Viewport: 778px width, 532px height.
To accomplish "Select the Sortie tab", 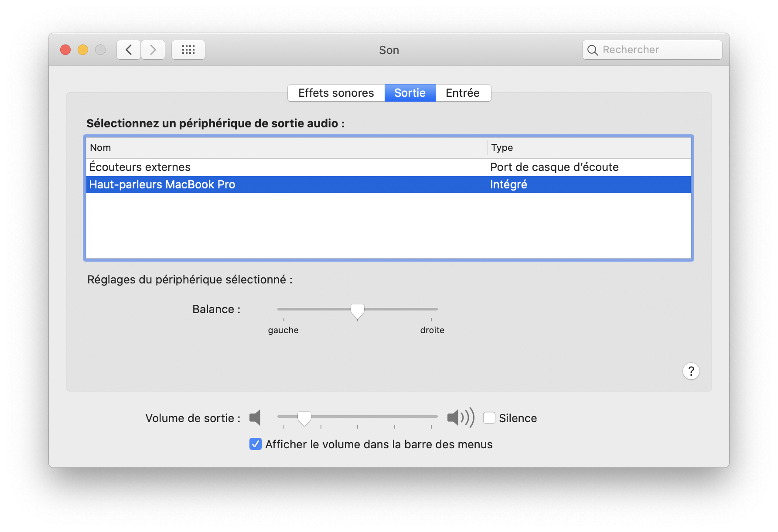I will 410,93.
